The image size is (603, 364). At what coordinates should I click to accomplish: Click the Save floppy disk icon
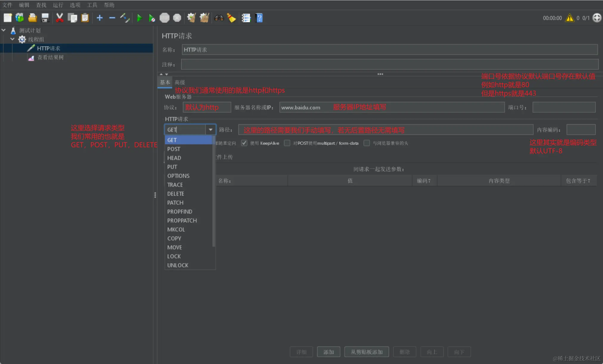[x=45, y=18]
